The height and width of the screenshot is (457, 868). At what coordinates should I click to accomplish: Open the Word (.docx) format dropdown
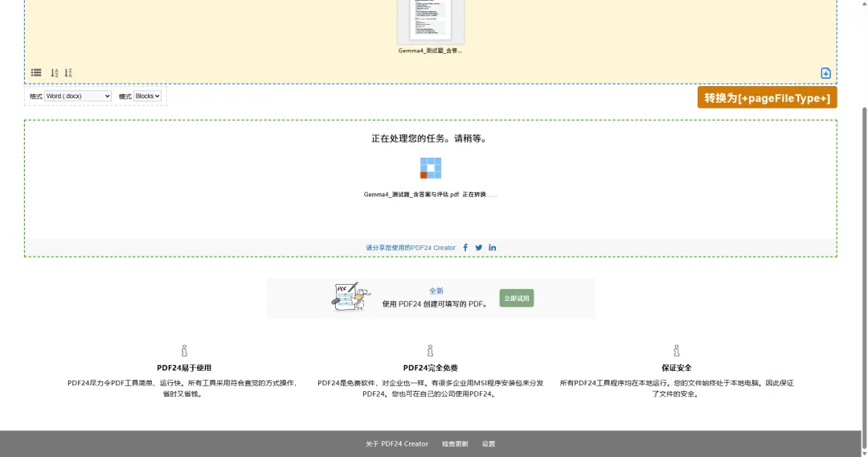click(x=78, y=96)
